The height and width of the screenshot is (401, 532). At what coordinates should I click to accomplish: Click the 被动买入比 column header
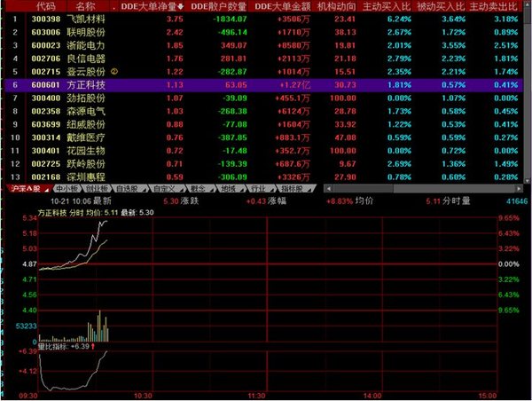pyautogui.click(x=441, y=6)
